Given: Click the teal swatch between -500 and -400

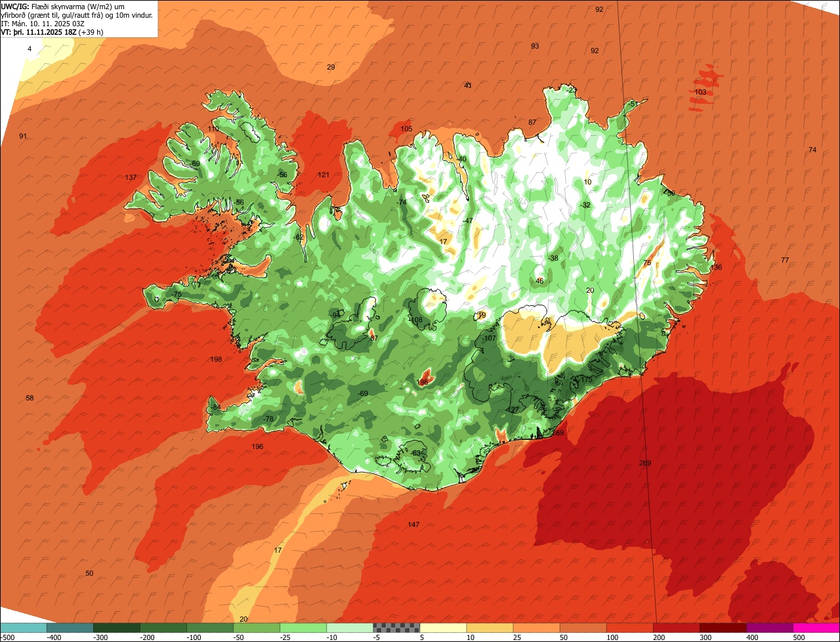Looking at the screenshot, I should pos(24,628).
